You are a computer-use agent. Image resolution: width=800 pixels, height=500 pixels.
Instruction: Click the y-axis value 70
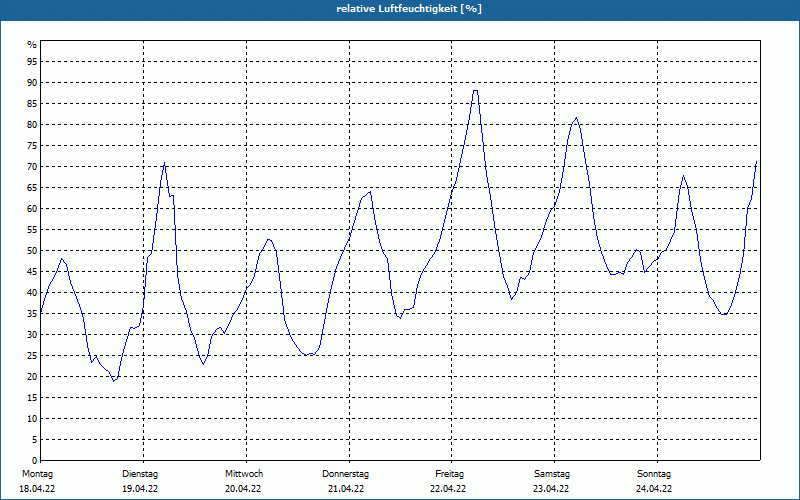click(32, 167)
